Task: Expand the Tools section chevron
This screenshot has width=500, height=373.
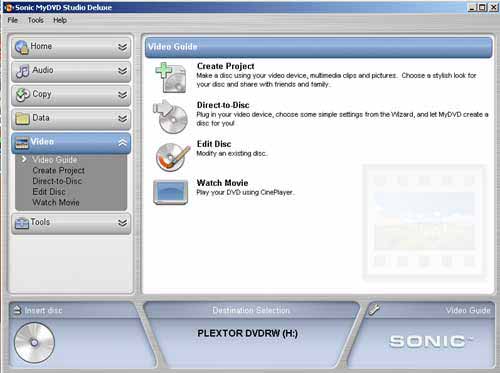Action: (x=122, y=223)
